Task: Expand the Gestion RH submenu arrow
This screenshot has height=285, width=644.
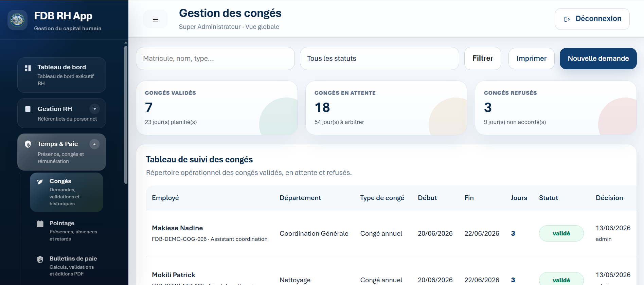Action: (x=95, y=109)
